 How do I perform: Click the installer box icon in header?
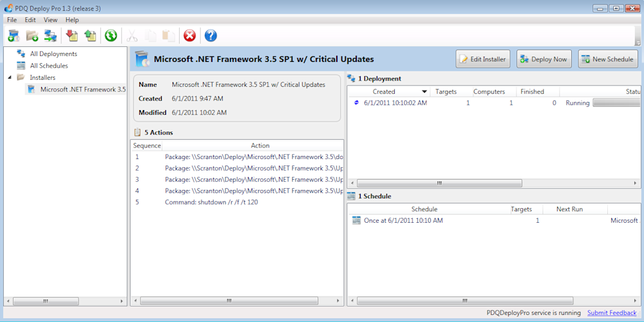coord(142,59)
